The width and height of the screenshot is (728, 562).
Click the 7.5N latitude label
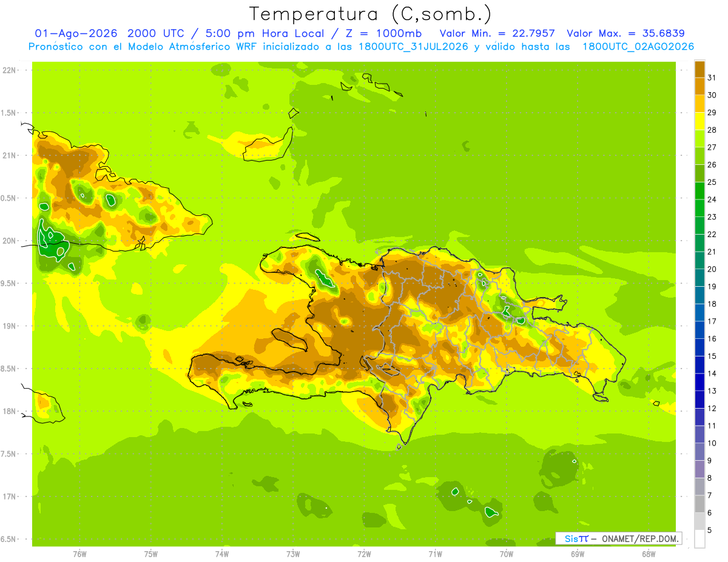(x=9, y=454)
